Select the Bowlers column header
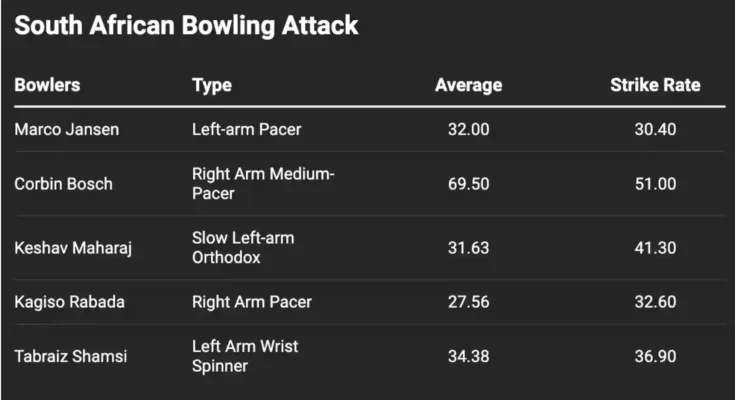Image resolution: width=735 pixels, height=400 pixels. click(47, 85)
